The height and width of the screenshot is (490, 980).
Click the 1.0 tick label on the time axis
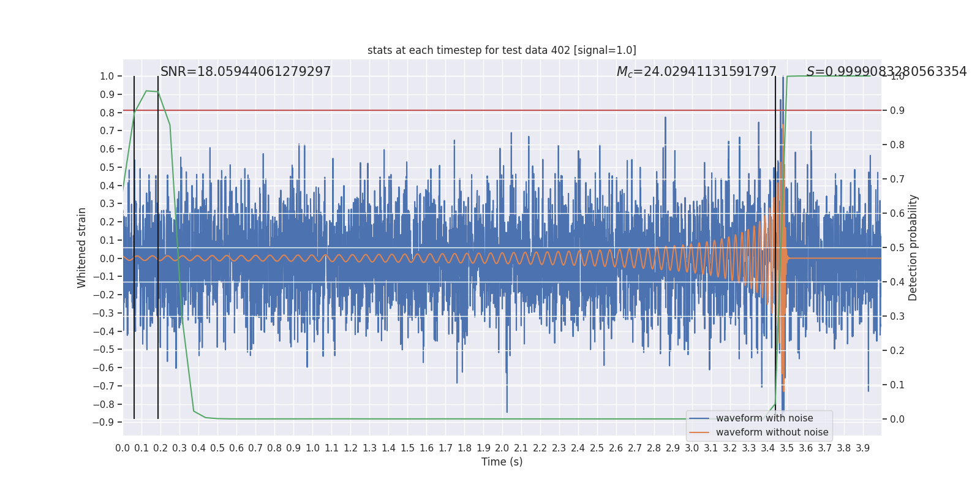pyautogui.click(x=312, y=448)
